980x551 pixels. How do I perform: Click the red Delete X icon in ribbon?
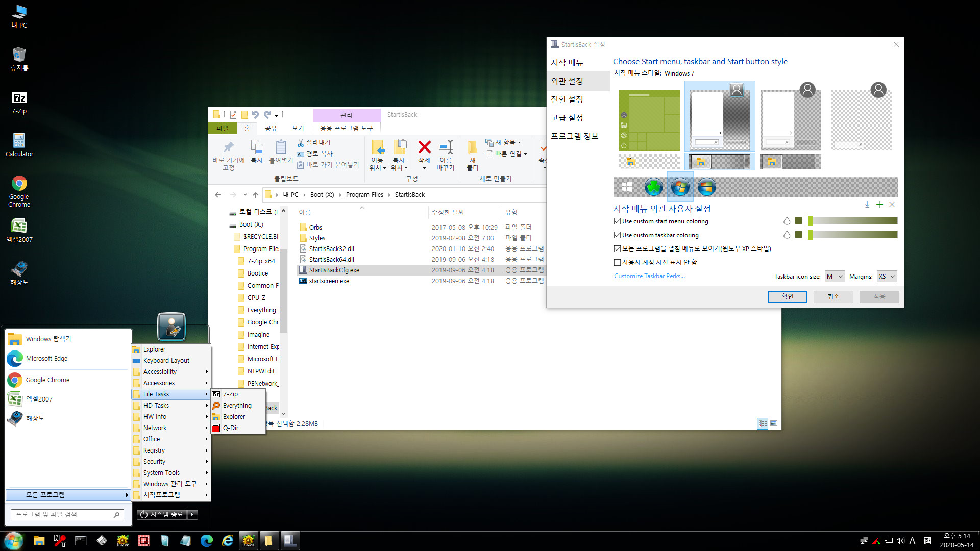point(424,147)
